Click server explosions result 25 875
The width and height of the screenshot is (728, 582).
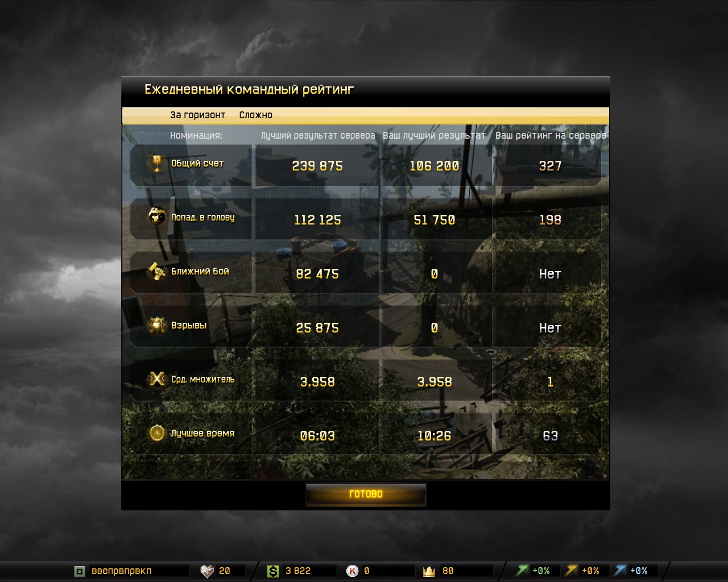pyautogui.click(x=317, y=328)
